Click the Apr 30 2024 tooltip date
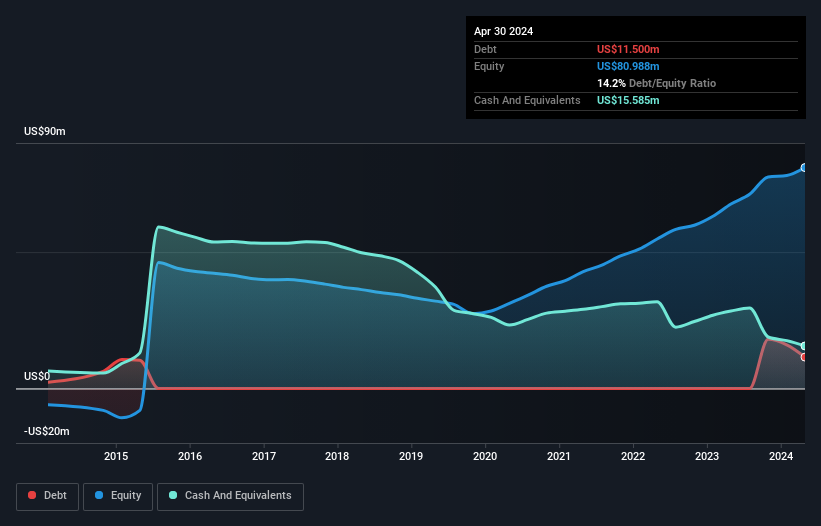This screenshot has height=526, width=821. (503, 31)
